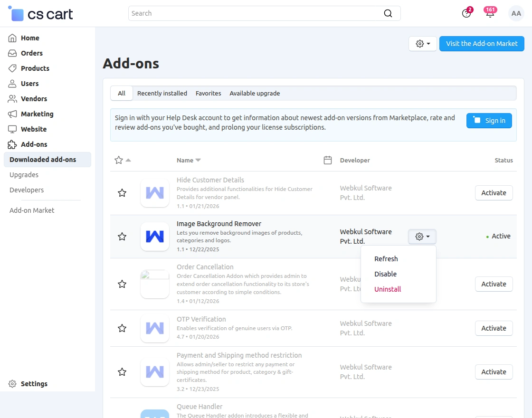Switch to the Recently installed tab
532x418 pixels.
(161, 93)
